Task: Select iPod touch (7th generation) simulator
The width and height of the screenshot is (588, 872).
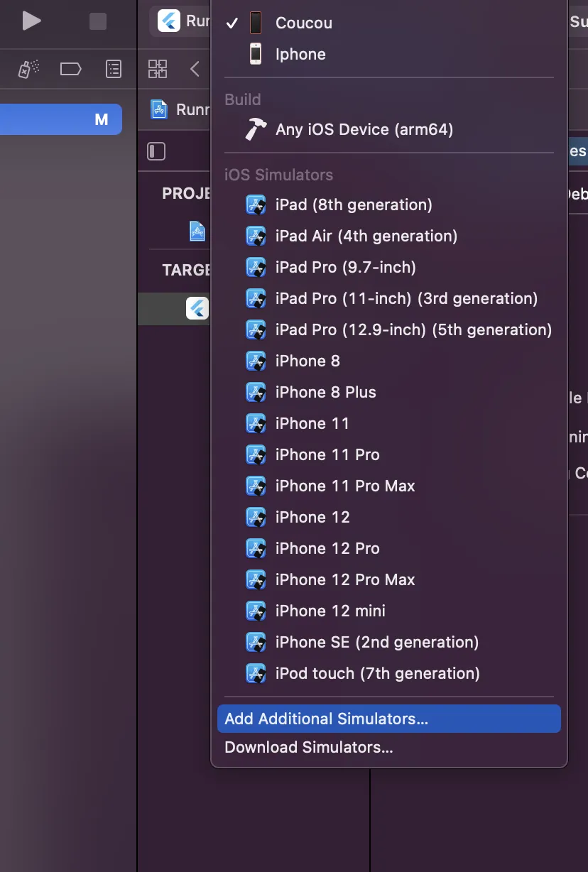Action: click(389, 673)
